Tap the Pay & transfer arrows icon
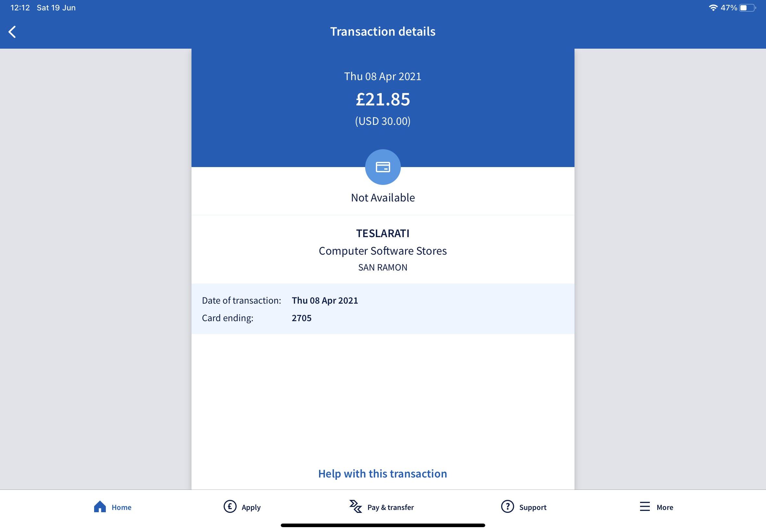The width and height of the screenshot is (766, 532). (x=355, y=506)
